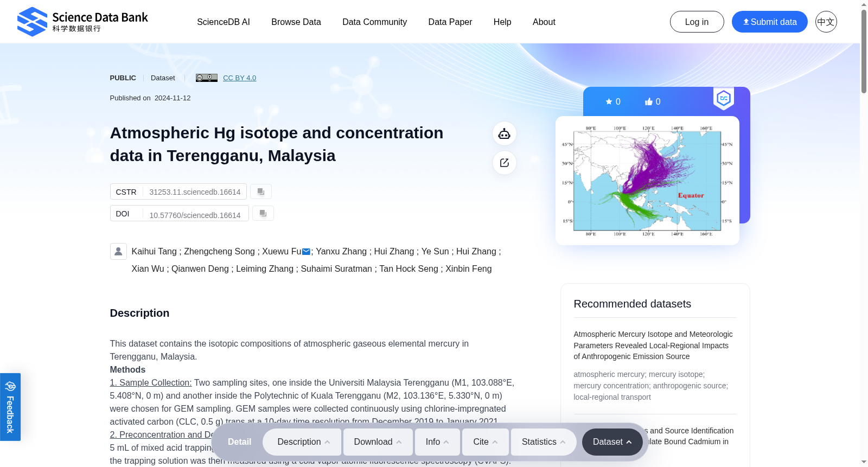Expand the Dataset dropdown in bottom bar
This screenshot has height=467, width=868.
click(x=612, y=442)
